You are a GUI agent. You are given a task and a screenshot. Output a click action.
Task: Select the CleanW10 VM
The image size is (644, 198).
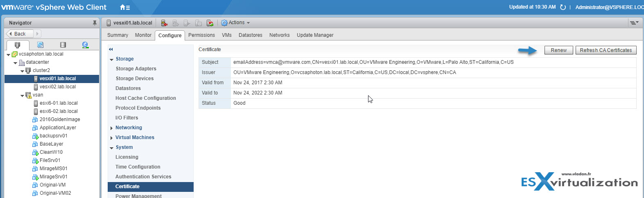[x=51, y=152]
